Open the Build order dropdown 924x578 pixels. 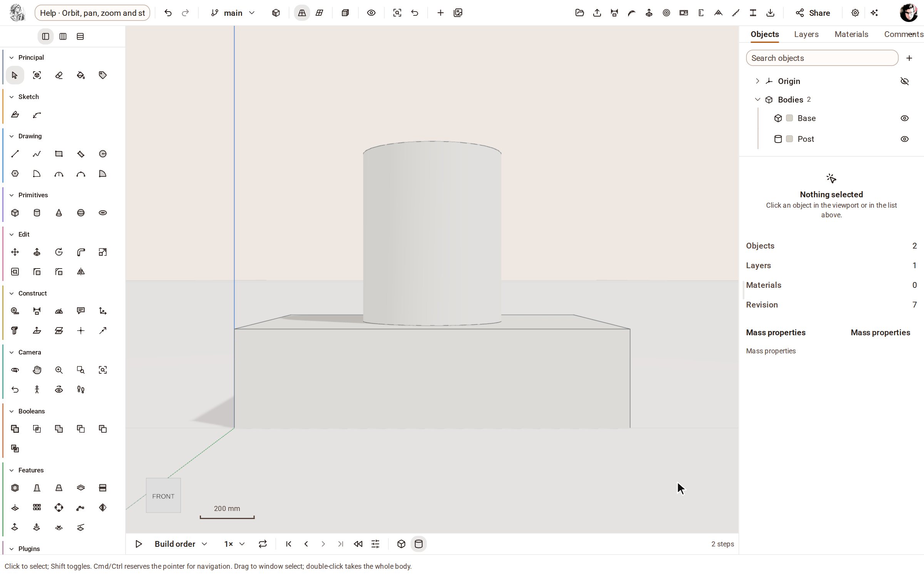click(x=181, y=544)
